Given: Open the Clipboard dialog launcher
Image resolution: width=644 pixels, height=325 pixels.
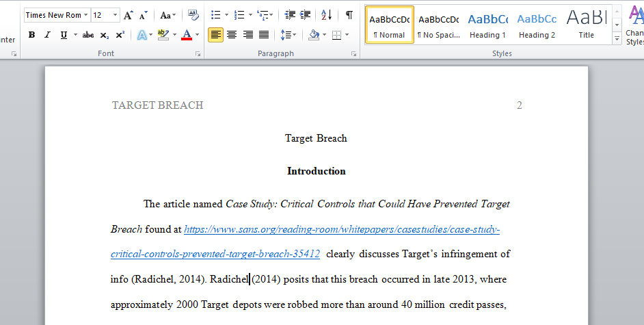Looking at the screenshot, I should pyautogui.click(x=14, y=54).
